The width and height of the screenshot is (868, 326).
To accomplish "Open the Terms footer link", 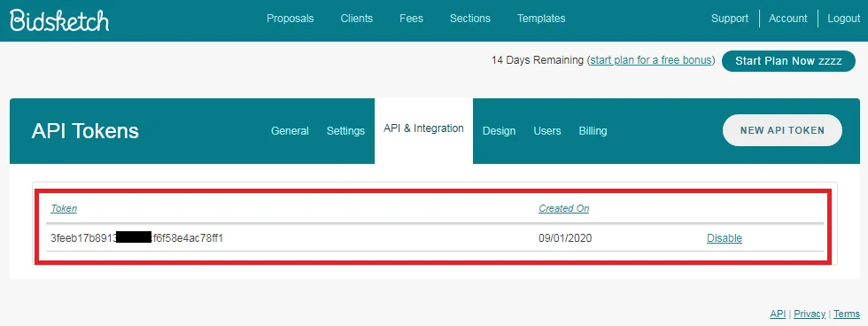I will (x=847, y=314).
